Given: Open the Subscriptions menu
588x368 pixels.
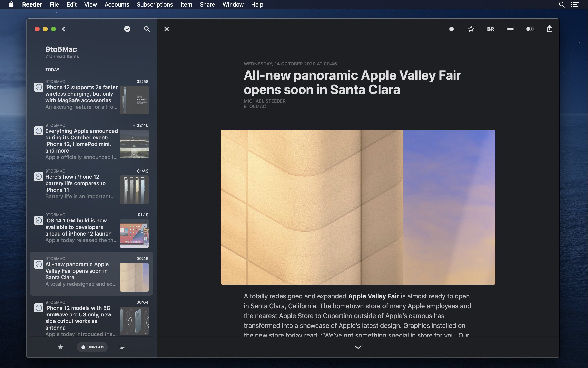Looking at the screenshot, I should [155, 5].
